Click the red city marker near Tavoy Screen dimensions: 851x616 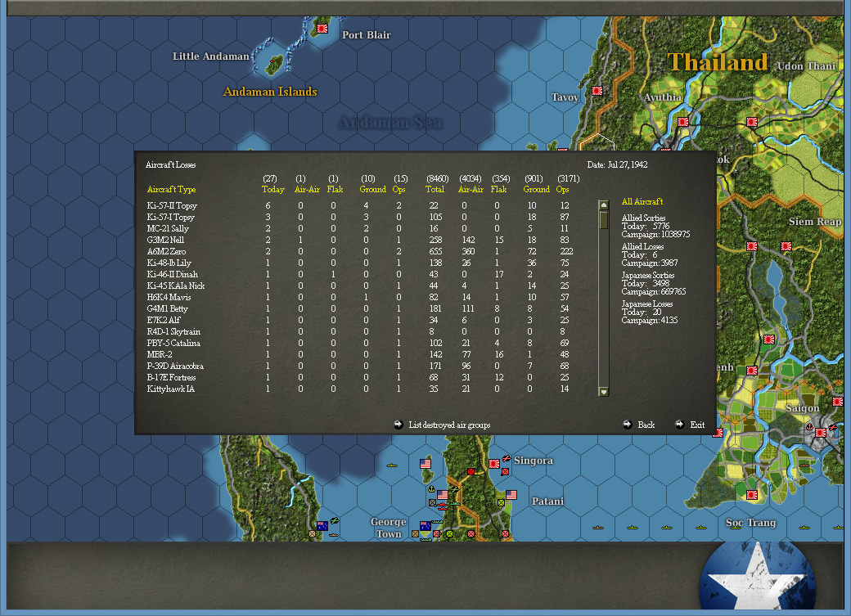point(597,91)
